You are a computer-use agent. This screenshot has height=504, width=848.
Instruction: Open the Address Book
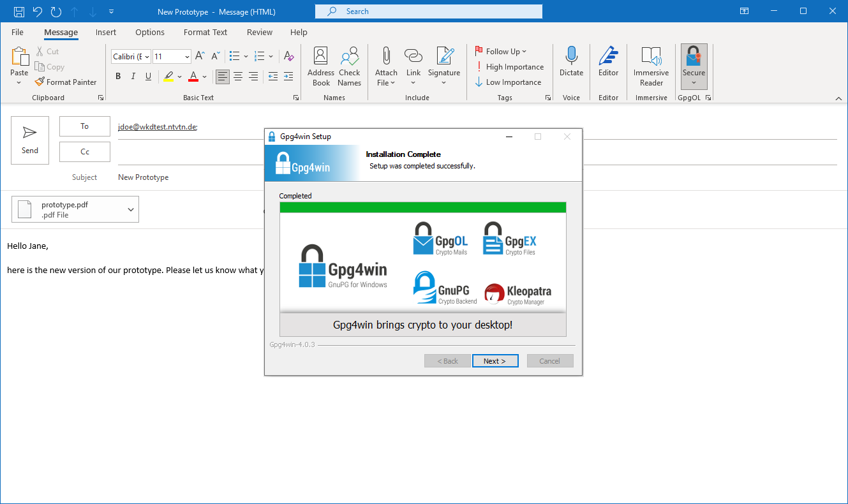[321, 66]
